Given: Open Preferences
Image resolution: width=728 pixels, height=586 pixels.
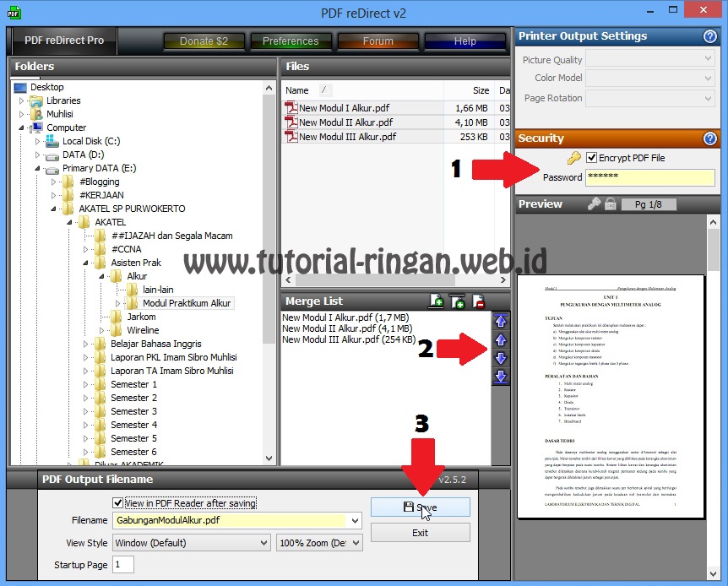Looking at the screenshot, I should [x=291, y=41].
